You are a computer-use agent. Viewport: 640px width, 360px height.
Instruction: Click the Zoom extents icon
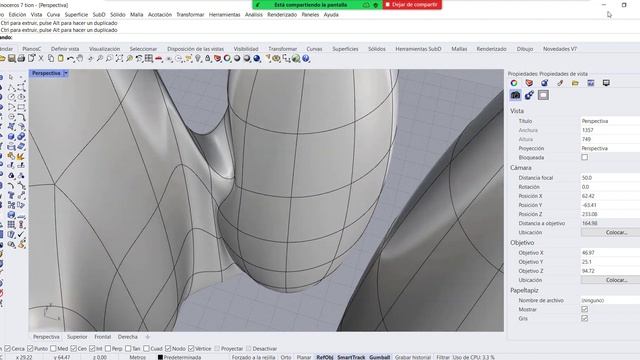[x=119, y=59]
